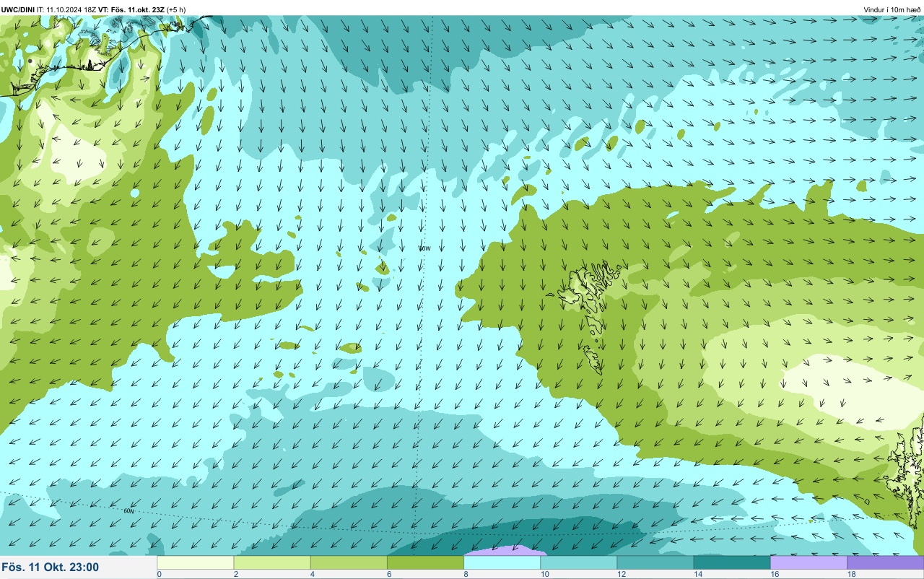Click the 2–4 m/s light green legend swatch
924x579 pixels.
[x=272, y=562]
